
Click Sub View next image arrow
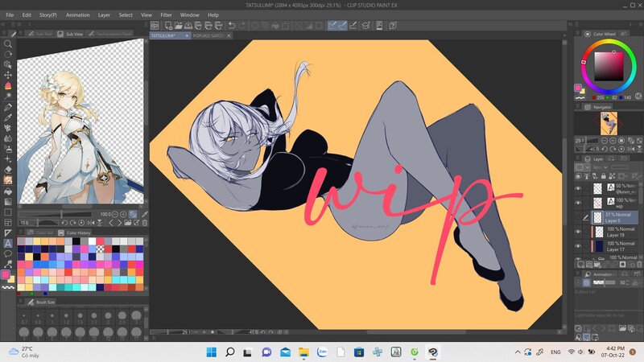[x=119, y=223]
